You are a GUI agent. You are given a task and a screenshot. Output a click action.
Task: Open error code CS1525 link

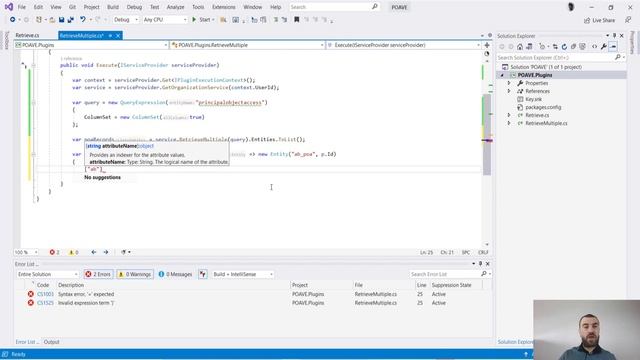(45, 303)
